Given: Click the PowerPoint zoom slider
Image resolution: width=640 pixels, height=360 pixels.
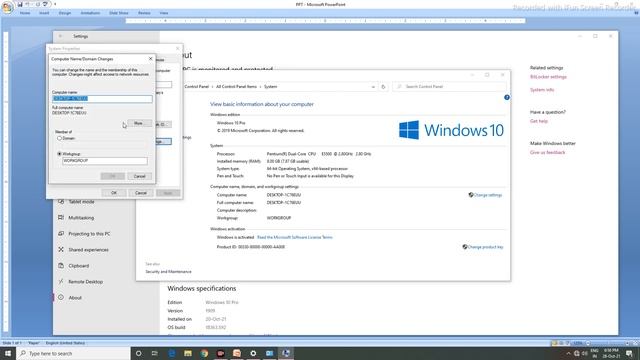Looking at the screenshot, I should pyautogui.click(x=608, y=343).
